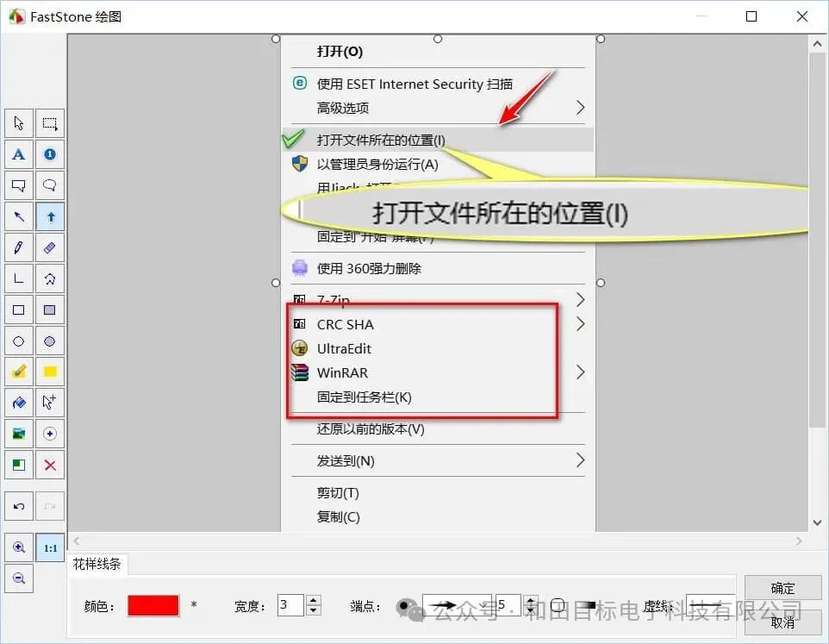Click 复制(C) in the canvas image
Image resolution: width=829 pixels, height=644 pixels.
[x=339, y=516]
